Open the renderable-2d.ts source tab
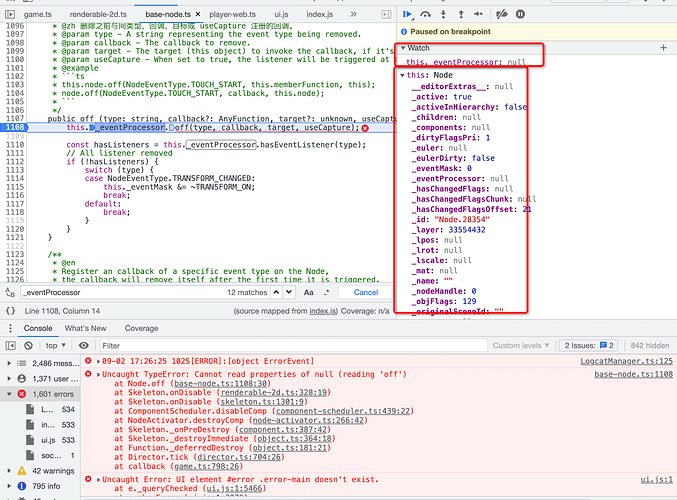 [98, 14]
